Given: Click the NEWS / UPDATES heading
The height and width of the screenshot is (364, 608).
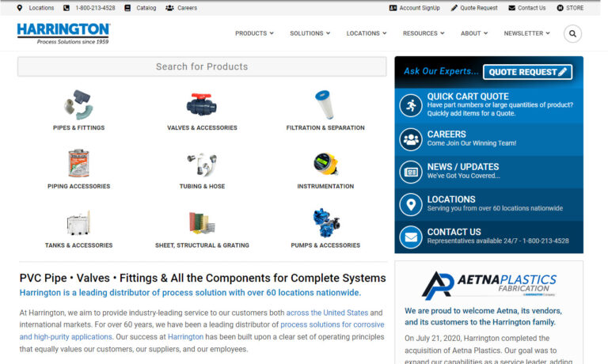Looking at the screenshot, I should (463, 167).
